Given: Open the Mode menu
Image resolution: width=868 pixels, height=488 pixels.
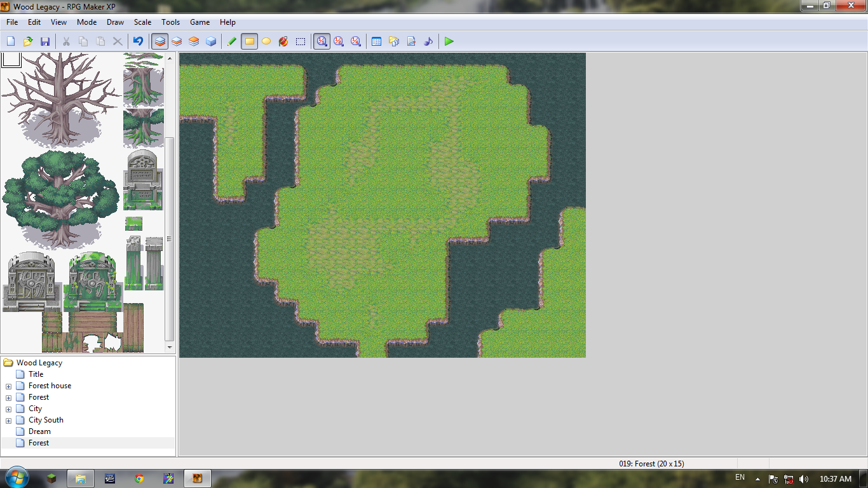Looking at the screenshot, I should (x=86, y=22).
